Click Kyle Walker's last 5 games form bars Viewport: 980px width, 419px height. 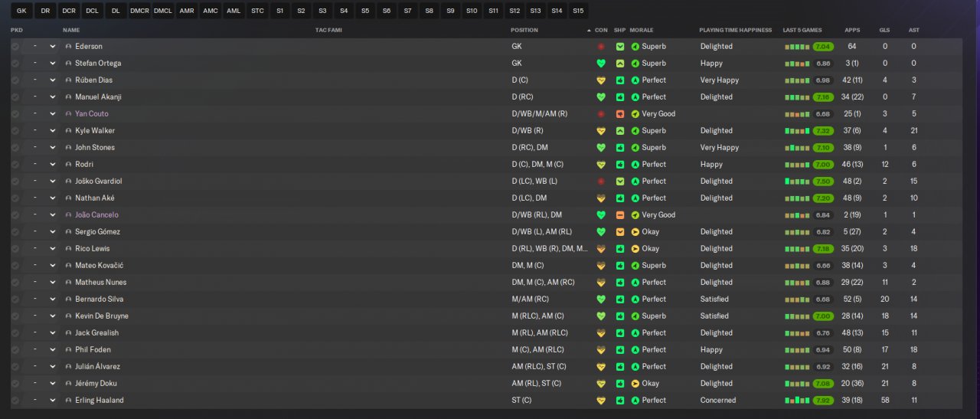(797, 131)
